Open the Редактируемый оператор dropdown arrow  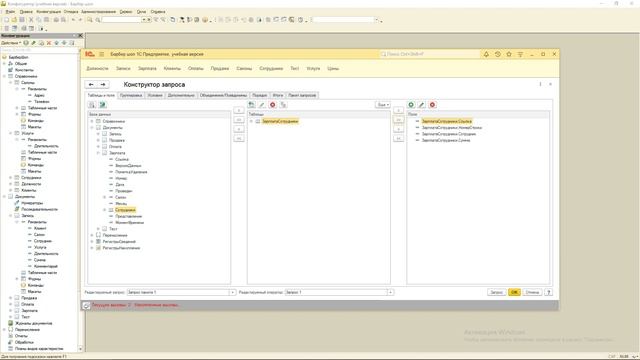point(390,292)
